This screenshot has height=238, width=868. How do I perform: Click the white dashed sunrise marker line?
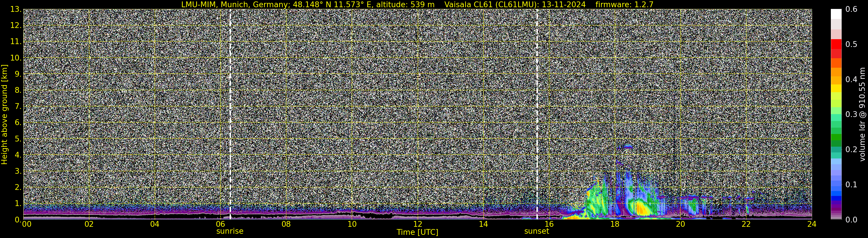pyautogui.click(x=230, y=114)
